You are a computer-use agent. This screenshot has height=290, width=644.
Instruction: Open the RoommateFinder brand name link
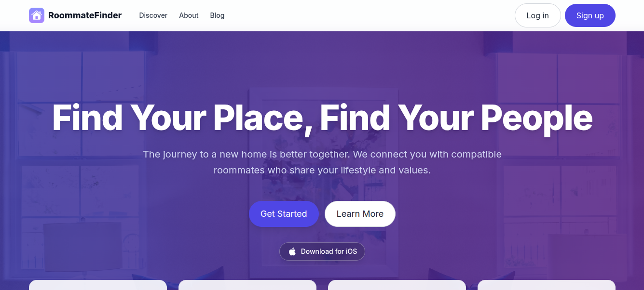click(x=85, y=15)
